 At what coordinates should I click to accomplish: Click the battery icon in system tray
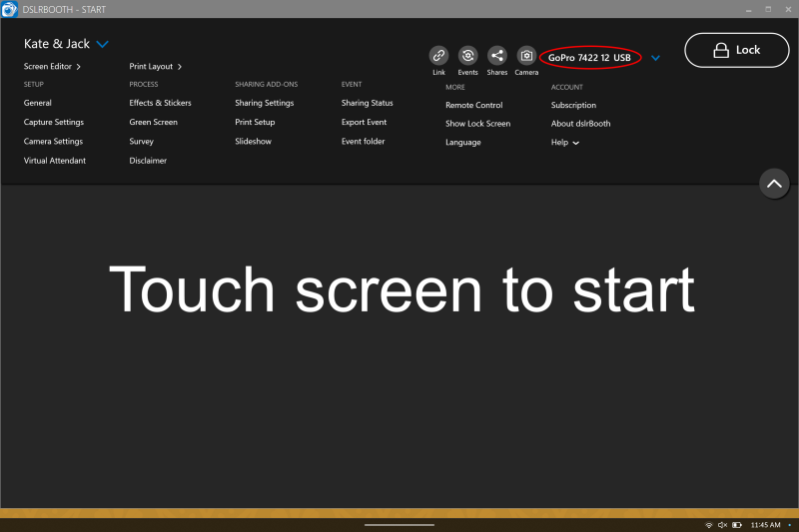tap(737, 525)
